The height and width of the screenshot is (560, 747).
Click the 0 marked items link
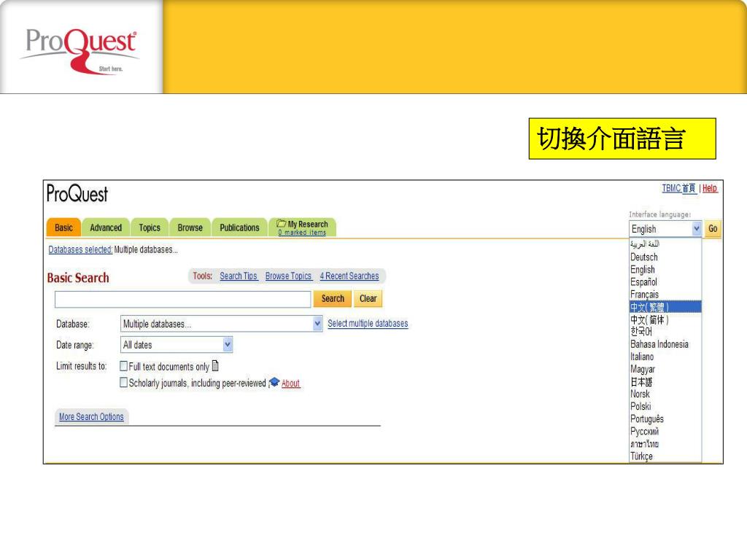(302, 233)
